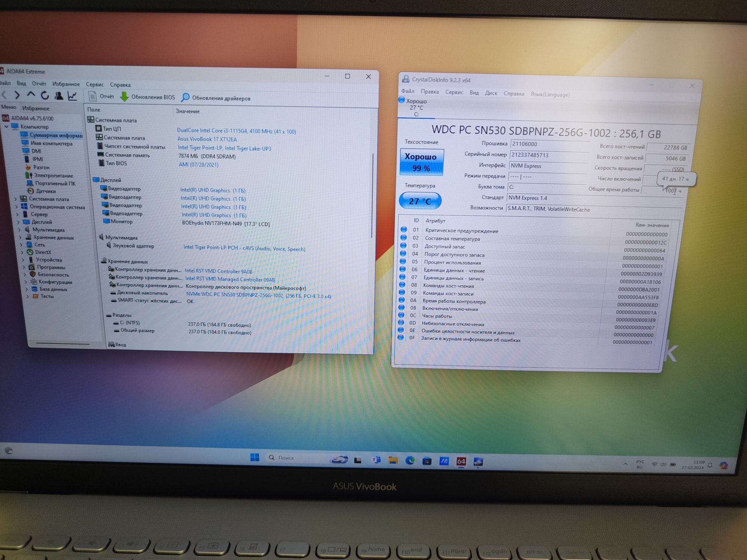The height and width of the screenshot is (560, 747).
Task: Select DMI tree item
Action: click(x=32, y=151)
